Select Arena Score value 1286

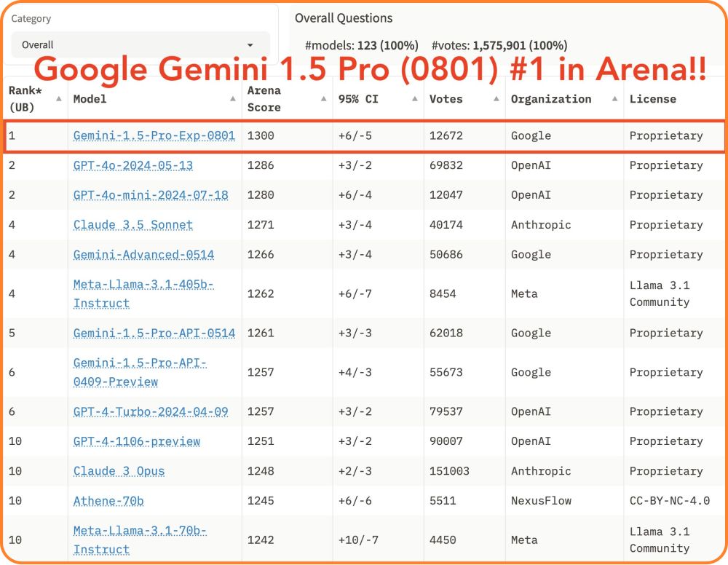pos(261,165)
